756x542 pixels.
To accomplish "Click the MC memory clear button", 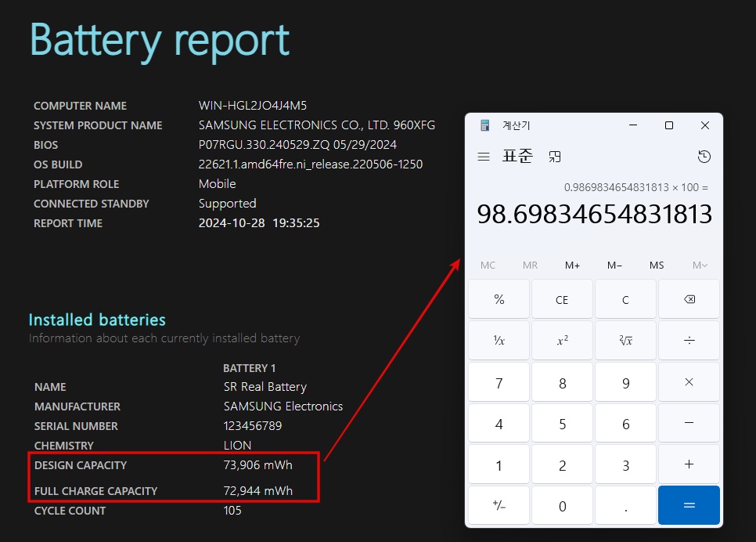I will coord(488,265).
